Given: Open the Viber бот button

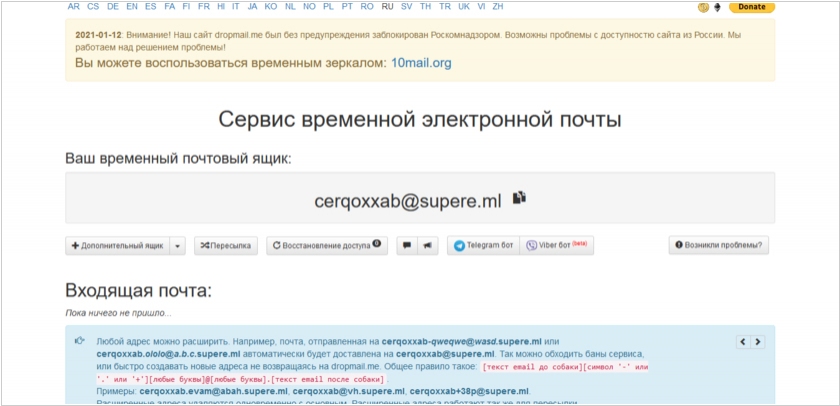Looking at the screenshot, I should [x=556, y=245].
